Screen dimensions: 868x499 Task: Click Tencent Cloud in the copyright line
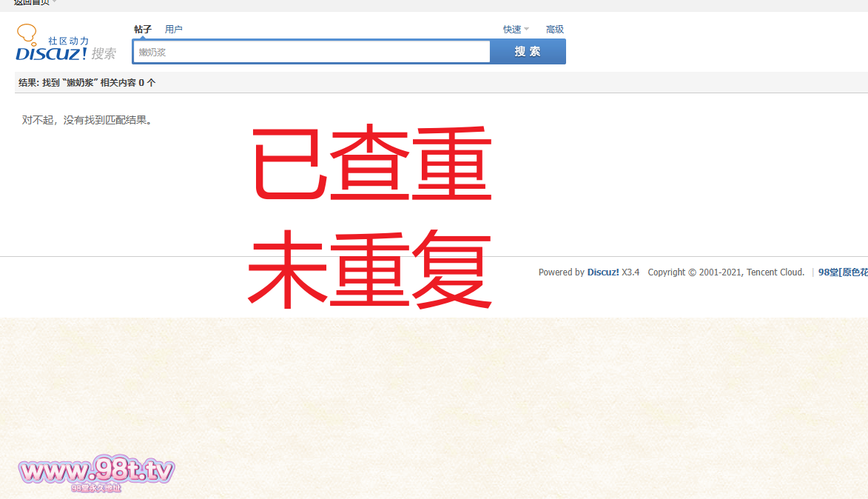(775, 272)
